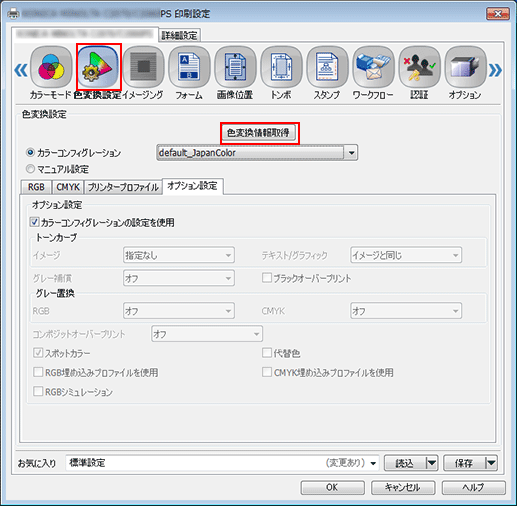Image resolution: width=517 pixels, height=506 pixels.
Task: Open the 認証 users icon
Action: [x=419, y=67]
